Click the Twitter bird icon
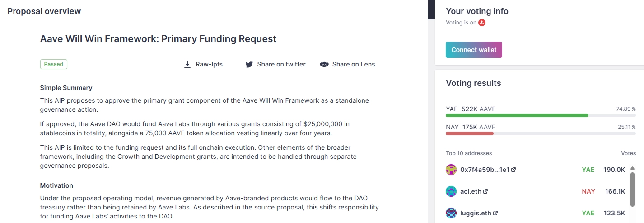Image resolution: width=644 pixels, height=223 pixels. tap(249, 64)
